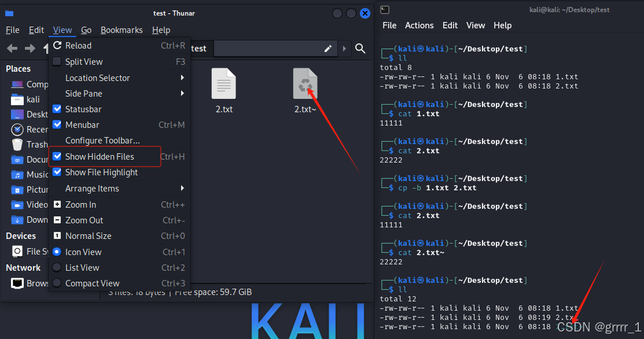Switch to Compact View radio option
The height and width of the screenshot is (339, 644).
57,283
